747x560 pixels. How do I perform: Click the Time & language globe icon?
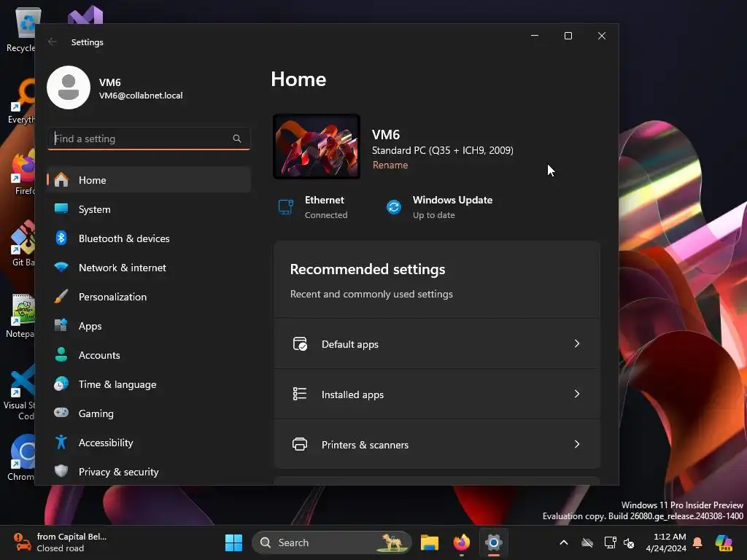tap(61, 384)
